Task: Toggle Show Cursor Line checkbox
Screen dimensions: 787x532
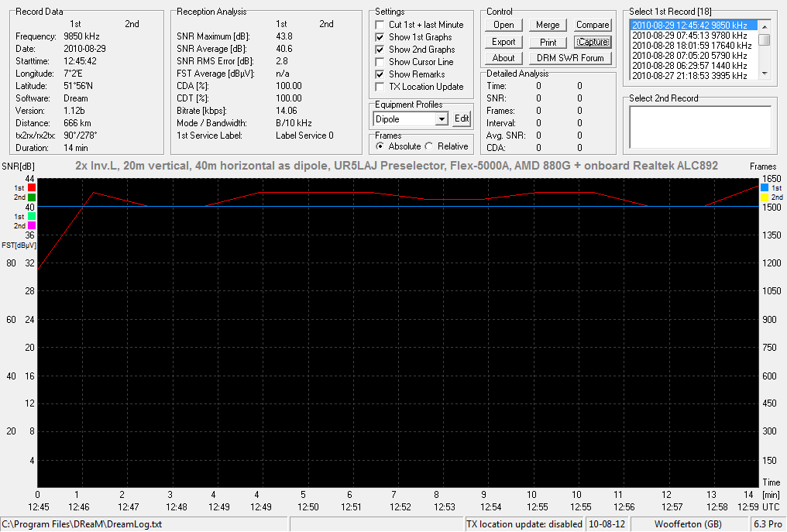Action: (380, 62)
